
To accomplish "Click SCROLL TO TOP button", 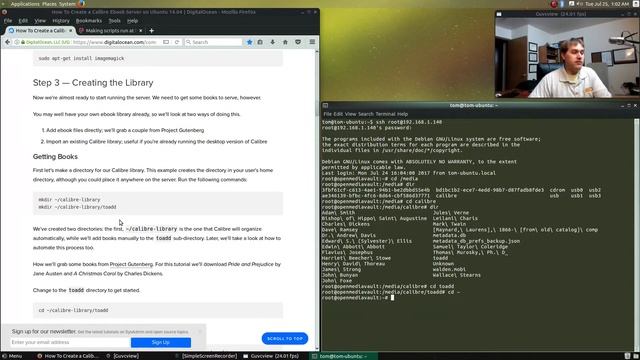I will (x=285, y=338).
